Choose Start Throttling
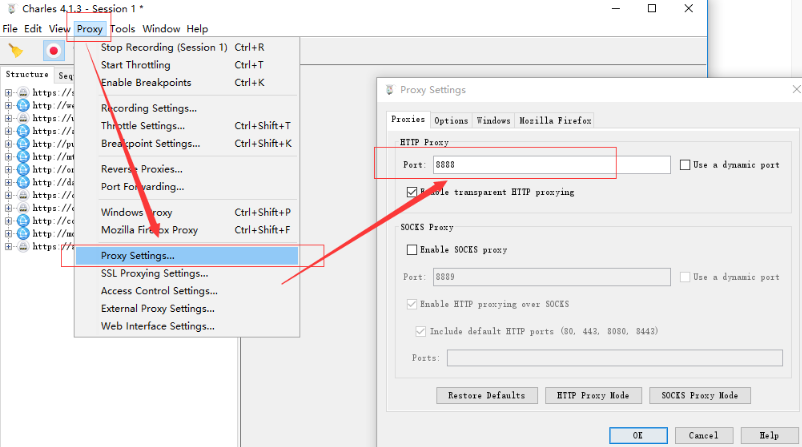 pos(187,65)
